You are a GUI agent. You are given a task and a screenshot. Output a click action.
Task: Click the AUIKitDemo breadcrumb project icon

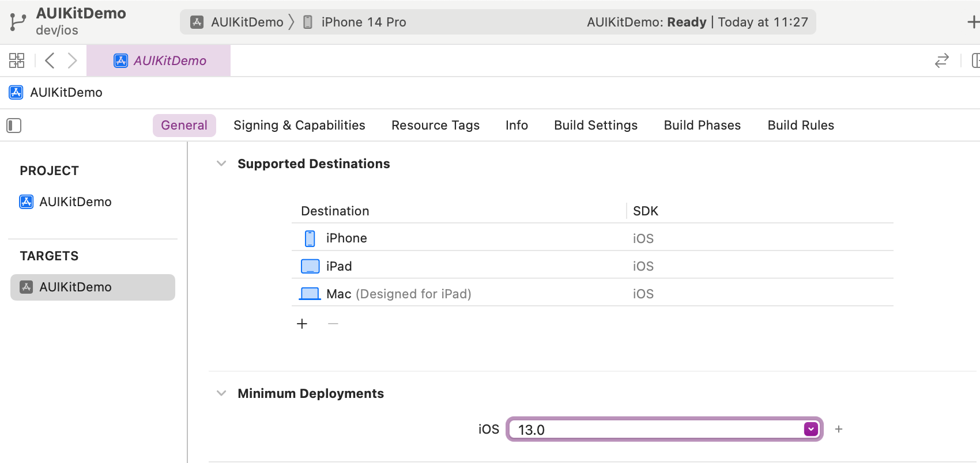(x=16, y=92)
